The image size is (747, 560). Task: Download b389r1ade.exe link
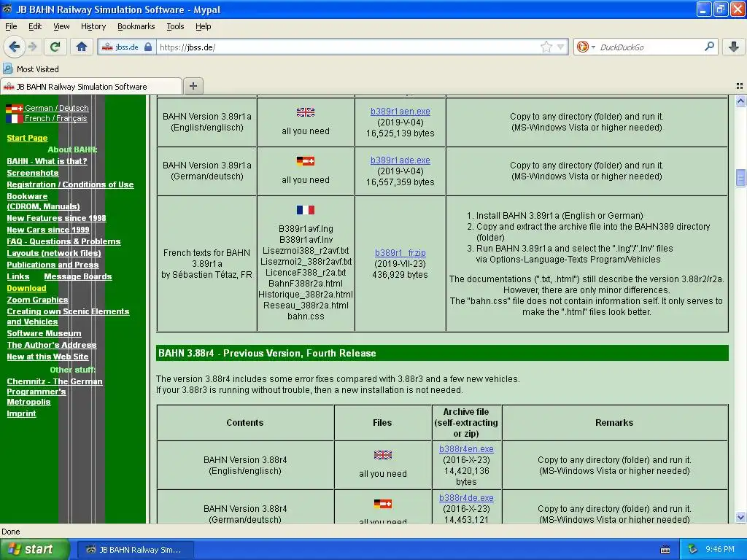point(400,160)
